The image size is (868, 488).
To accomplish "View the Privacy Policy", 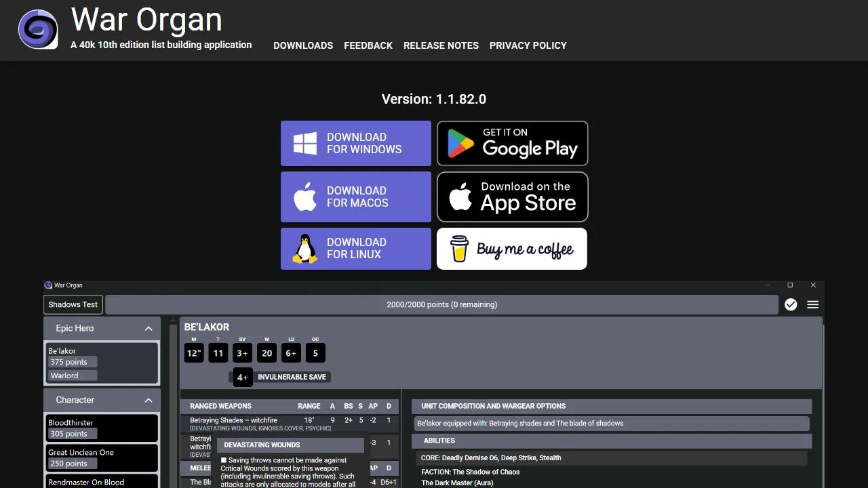I will pyautogui.click(x=528, y=45).
